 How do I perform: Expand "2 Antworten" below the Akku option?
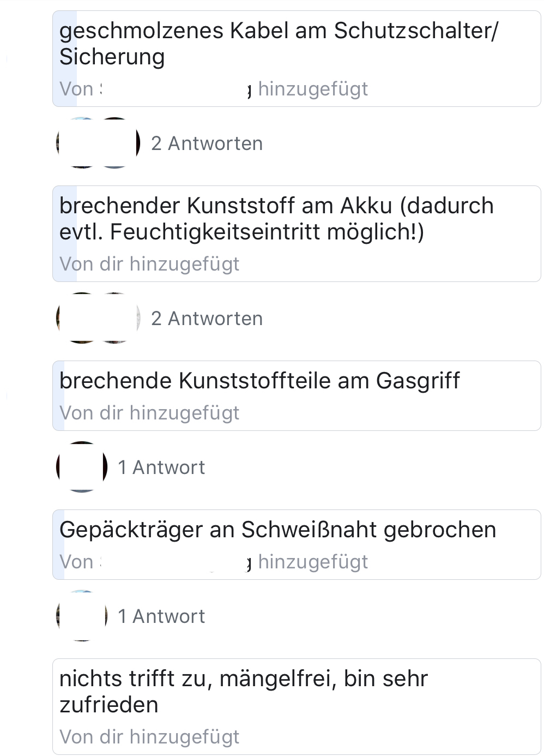click(207, 319)
